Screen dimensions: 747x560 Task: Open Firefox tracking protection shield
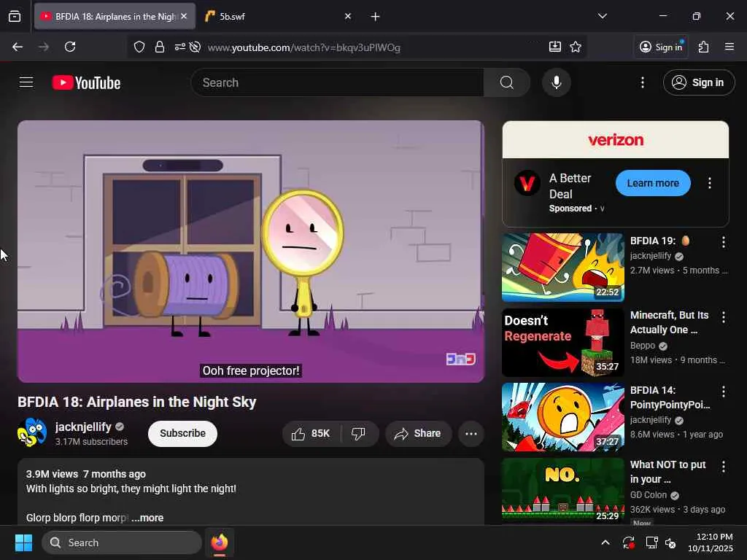[139, 47]
